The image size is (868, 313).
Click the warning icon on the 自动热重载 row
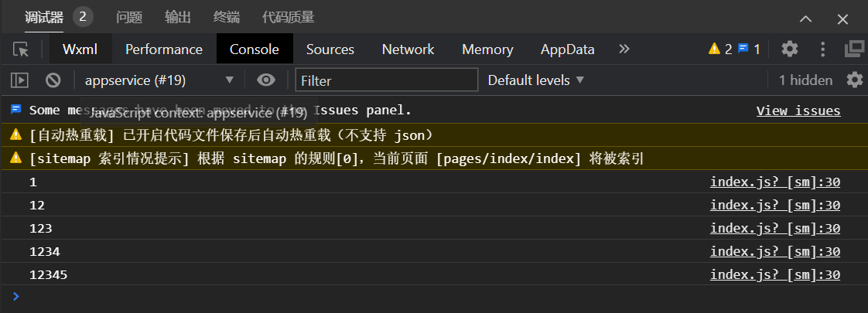click(15, 134)
